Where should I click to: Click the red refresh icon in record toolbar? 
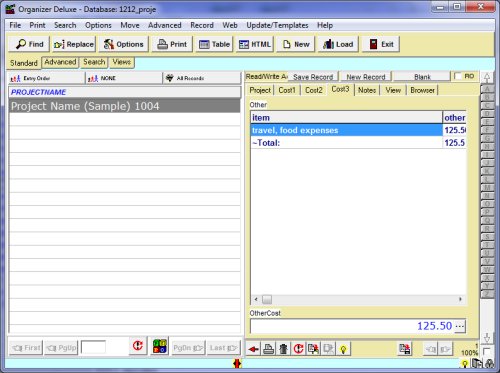click(298, 349)
